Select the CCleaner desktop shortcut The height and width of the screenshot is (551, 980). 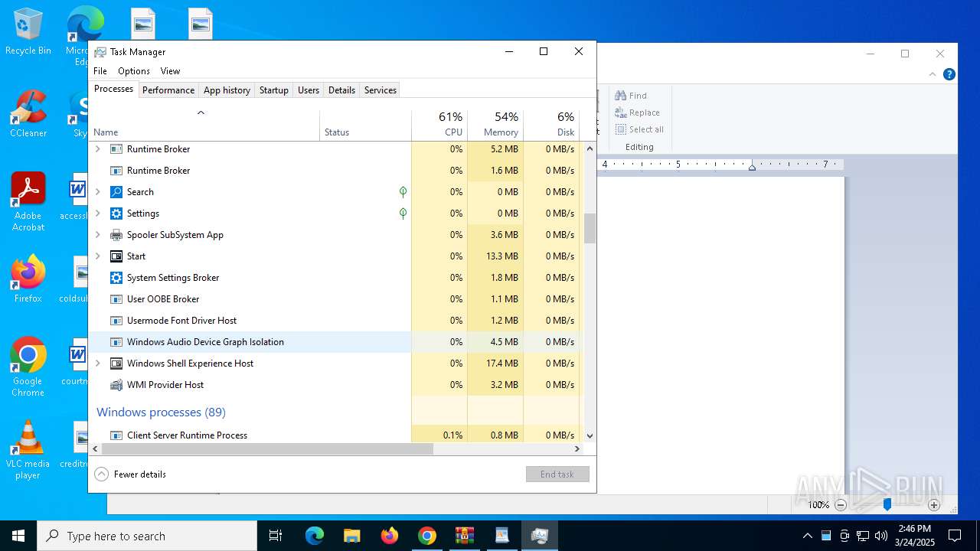coord(28,114)
